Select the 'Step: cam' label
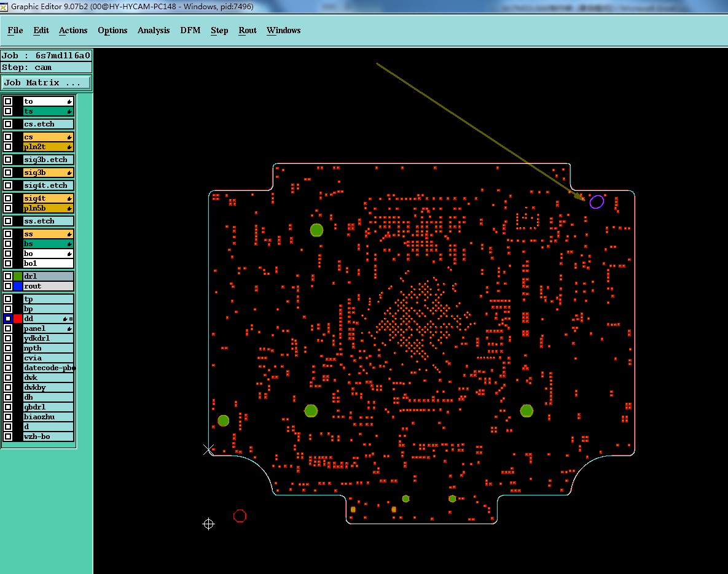The width and height of the screenshot is (728, 574). 46,68
